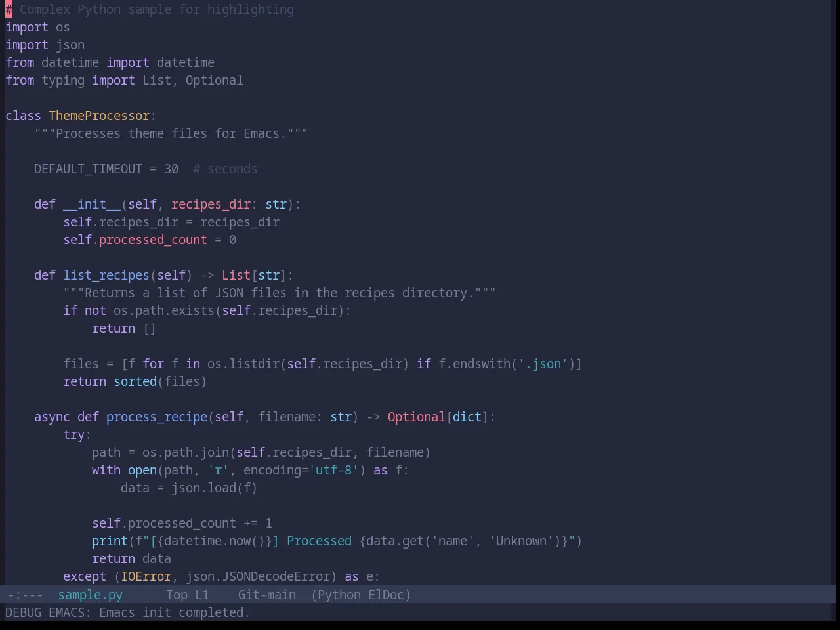Click 'List[str]' return type annotation
Screen dimensions: 840x630
point(254,275)
